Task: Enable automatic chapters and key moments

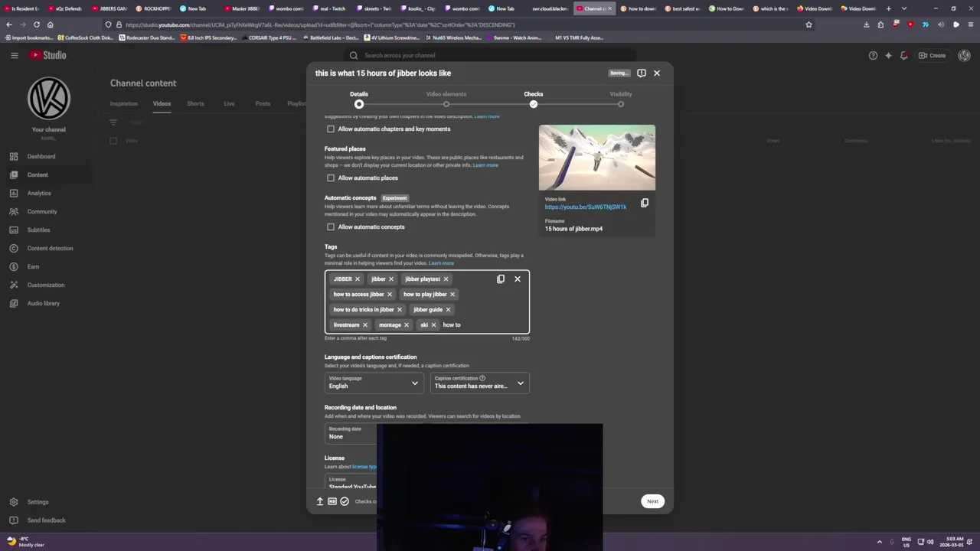Action: pos(331,129)
